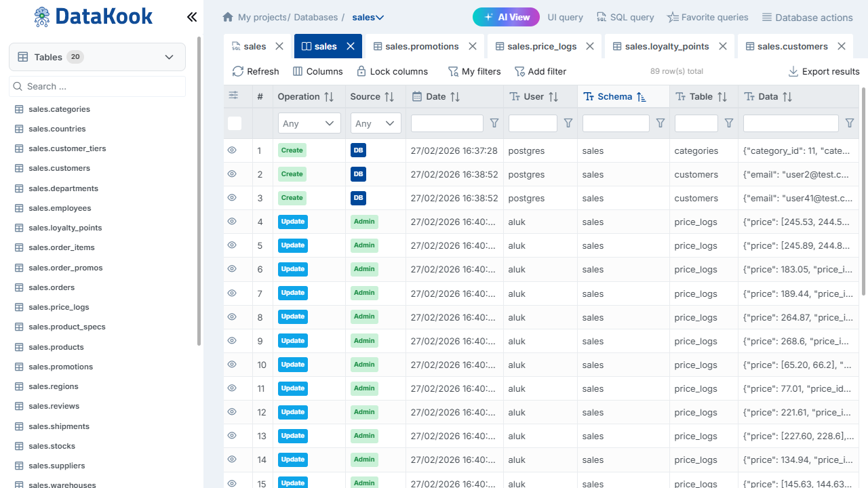Switch to the sales.promotions tab
868x488 pixels.
[x=416, y=46]
